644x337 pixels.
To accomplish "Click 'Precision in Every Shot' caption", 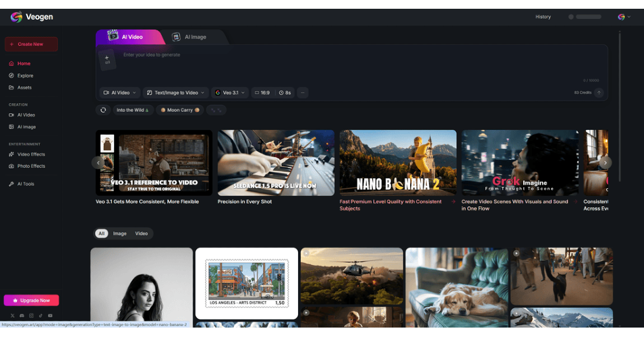I will pyautogui.click(x=245, y=202).
